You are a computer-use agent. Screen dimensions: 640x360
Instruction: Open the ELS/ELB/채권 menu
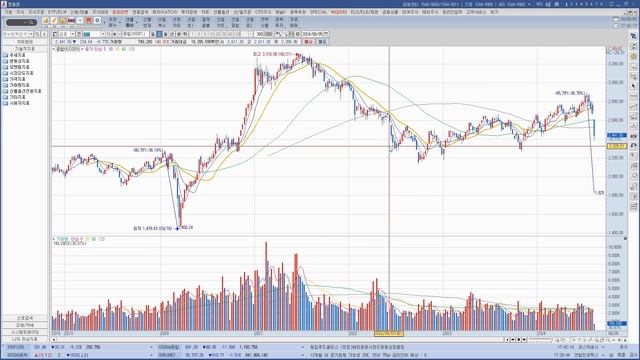[x=364, y=12]
